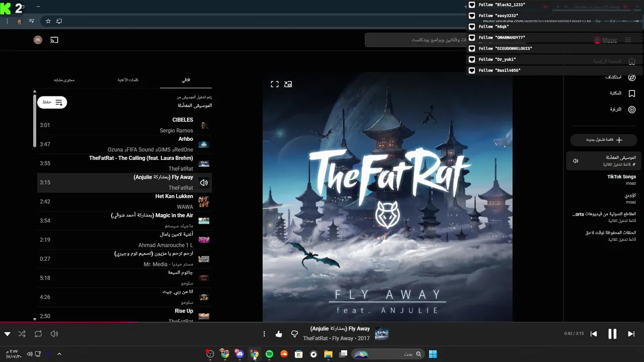Like the song Fly Away
This screenshot has height=362, width=644.
click(279, 334)
